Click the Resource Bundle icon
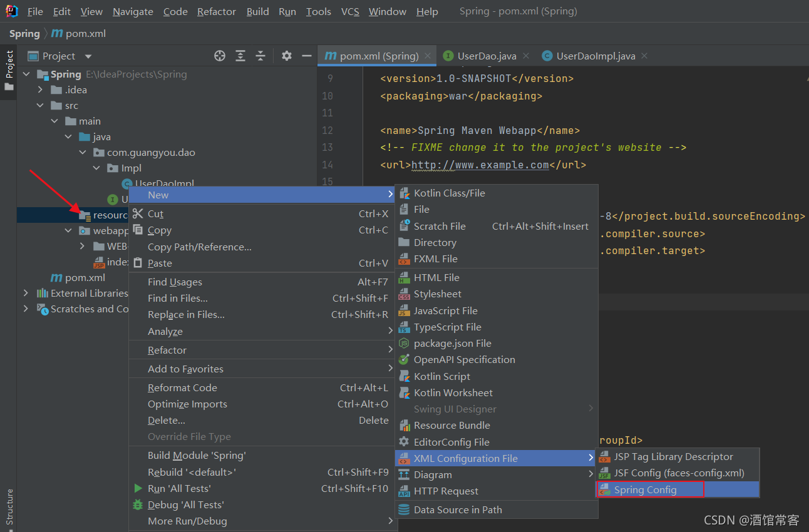809x532 pixels. (404, 425)
